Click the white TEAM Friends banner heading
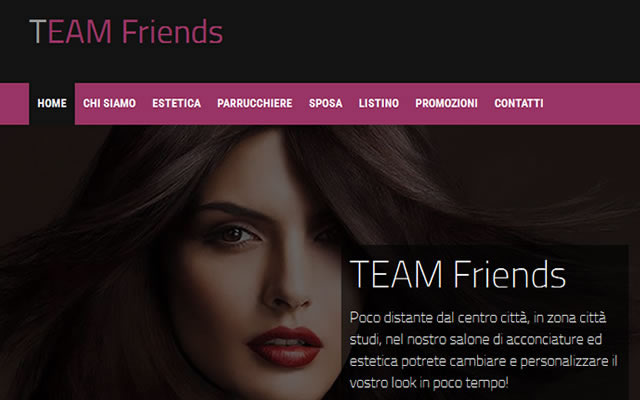The image size is (640, 400). click(458, 274)
